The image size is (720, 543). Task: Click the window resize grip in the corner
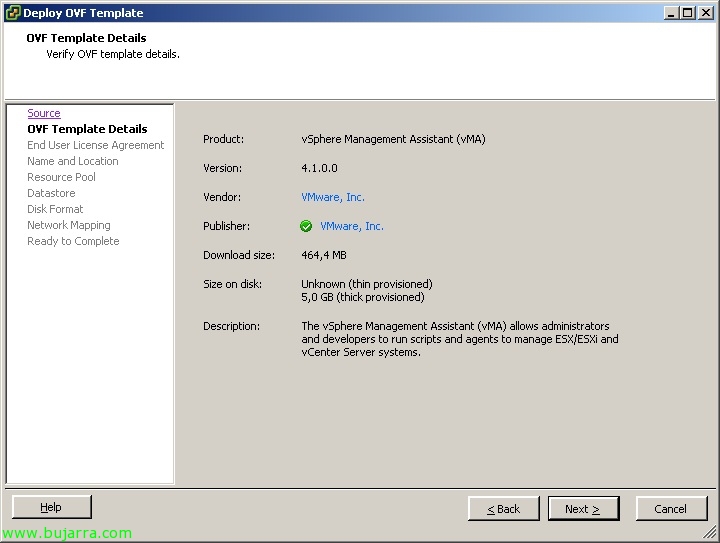pyautogui.click(x=710, y=532)
